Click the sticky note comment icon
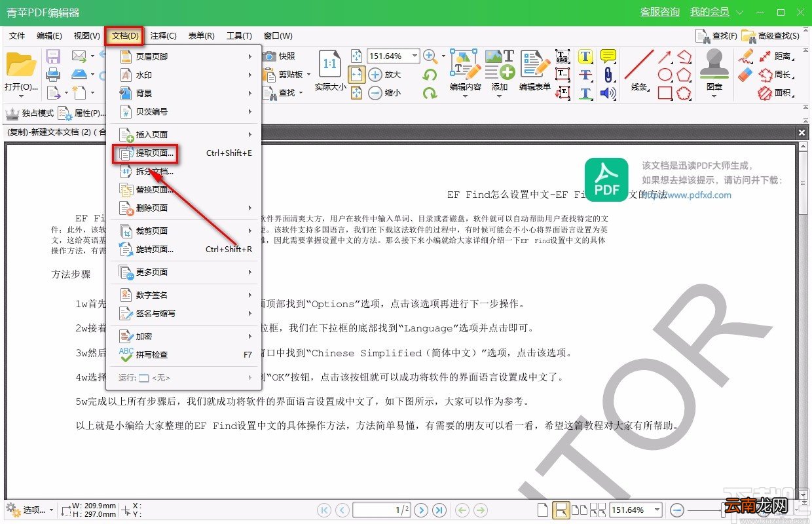This screenshot has height=524, width=812. (x=608, y=56)
